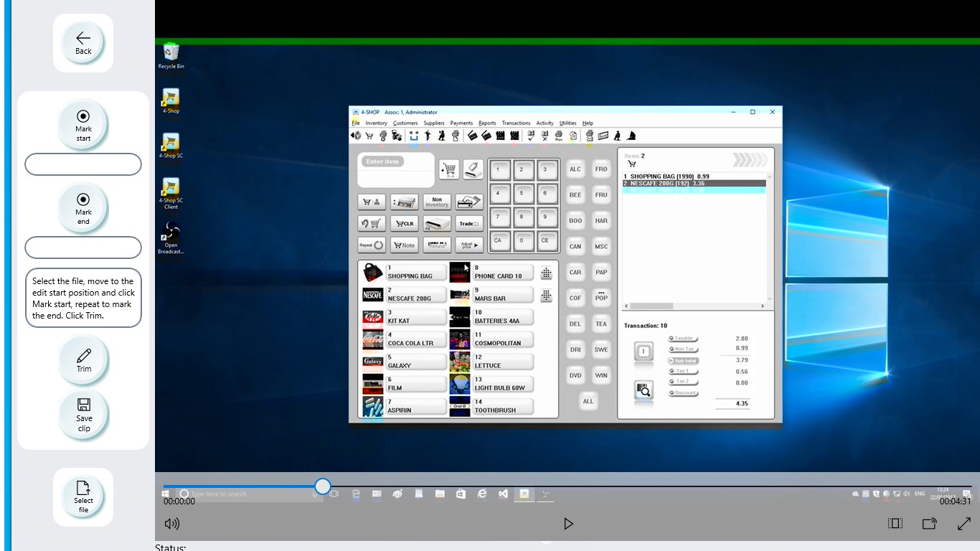Click the Repeat button
980x551 pixels.
click(x=372, y=245)
